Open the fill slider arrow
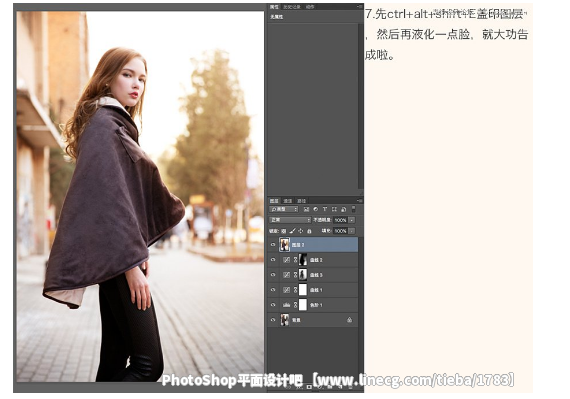570x399 pixels. point(352,231)
